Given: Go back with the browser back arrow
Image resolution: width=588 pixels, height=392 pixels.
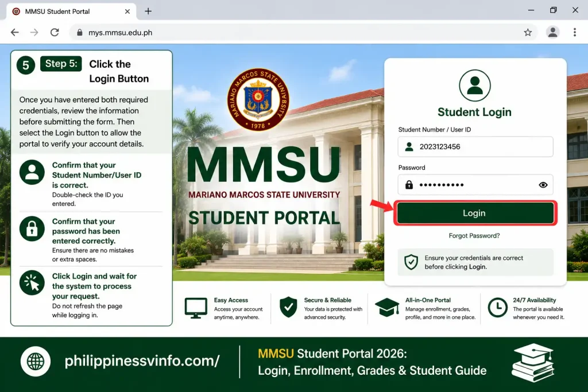Looking at the screenshot, I should tap(14, 33).
